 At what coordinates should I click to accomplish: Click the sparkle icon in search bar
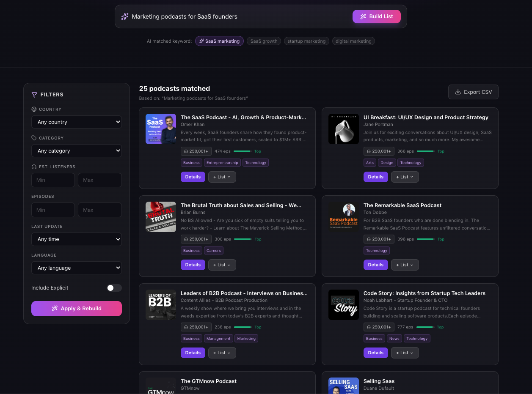click(x=124, y=16)
